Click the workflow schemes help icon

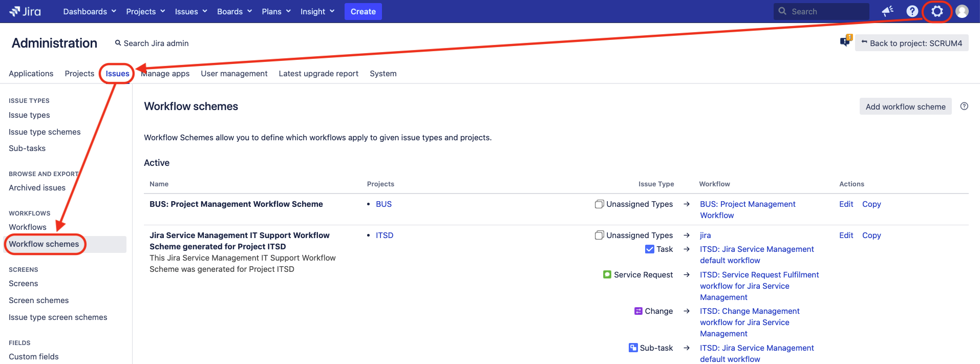pos(964,106)
